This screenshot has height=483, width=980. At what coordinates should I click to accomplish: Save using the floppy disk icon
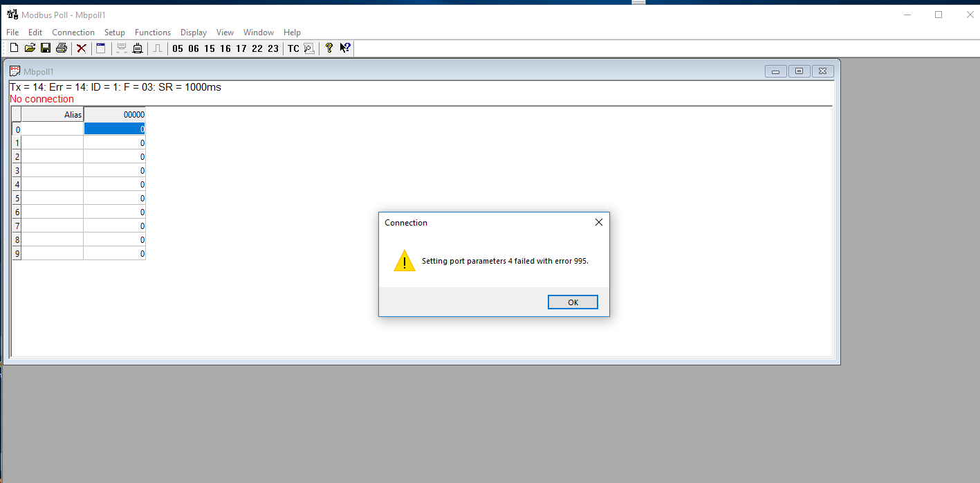tap(46, 48)
